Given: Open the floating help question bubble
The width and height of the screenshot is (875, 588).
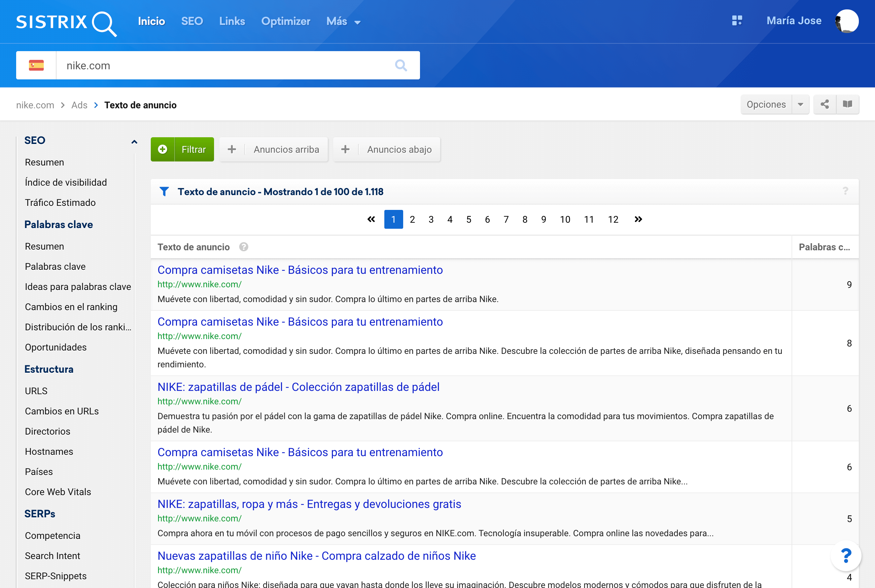Looking at the screenshot, I should 846,555.
